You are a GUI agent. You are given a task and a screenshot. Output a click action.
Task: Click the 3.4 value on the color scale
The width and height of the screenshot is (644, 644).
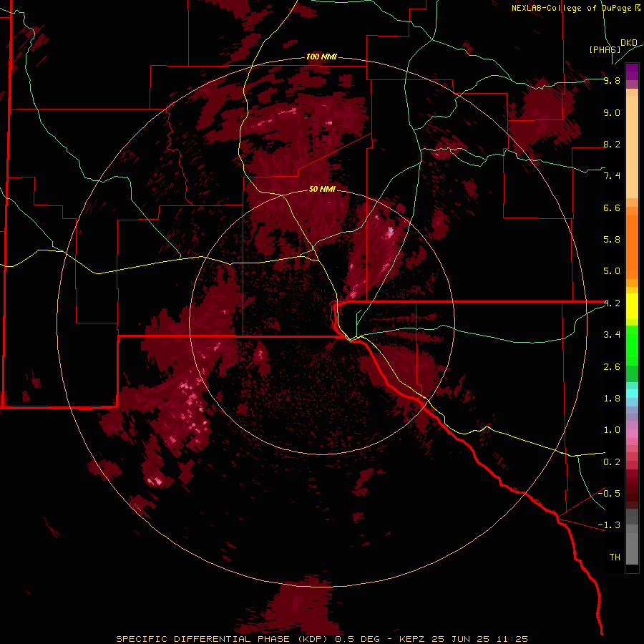tap(612, 334)
